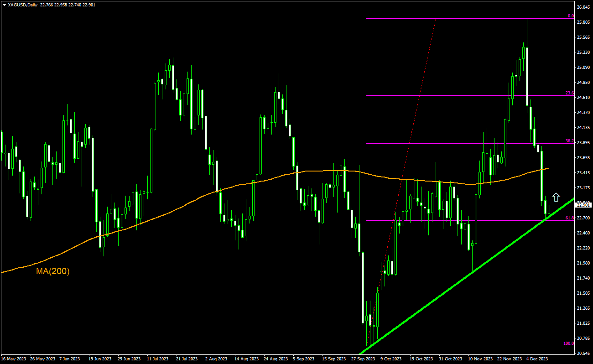Select the thick green ascending trendline

click(456, 283)
